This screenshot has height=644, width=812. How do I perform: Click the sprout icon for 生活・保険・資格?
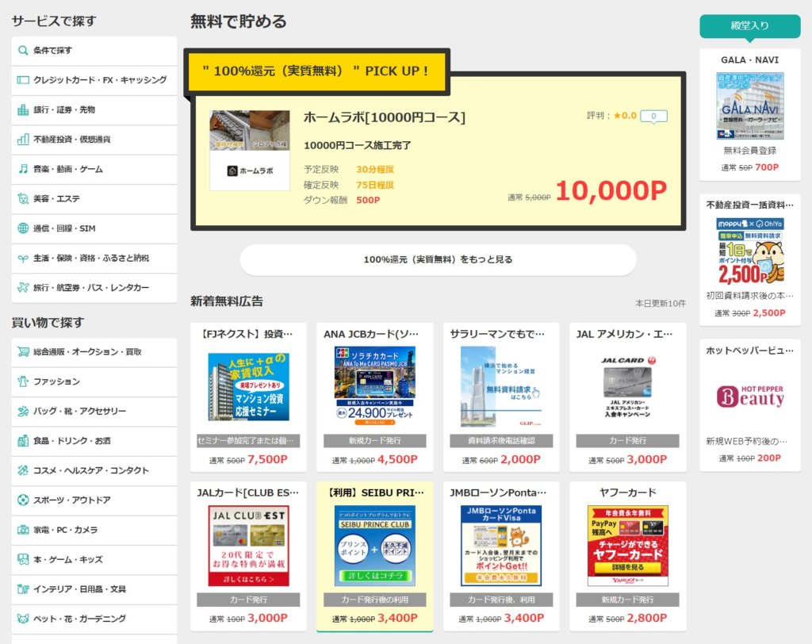click(x=23, y=258)
